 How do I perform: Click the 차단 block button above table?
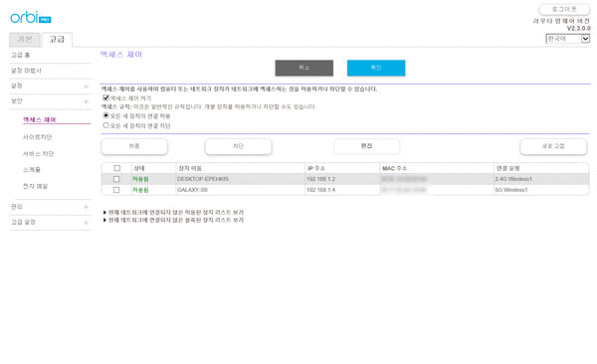pyautogui.click(x=239, y=146)
